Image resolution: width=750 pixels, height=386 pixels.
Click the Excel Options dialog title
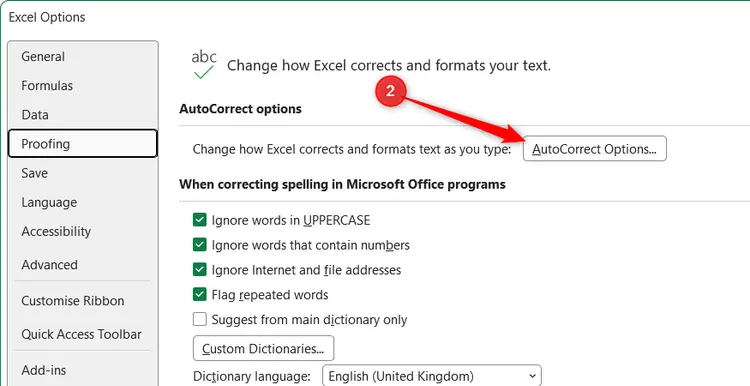pyautogui.click(x=47, y=17)
